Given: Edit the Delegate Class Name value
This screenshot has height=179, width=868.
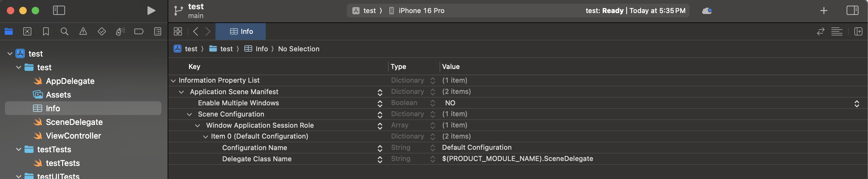Looking at the screenshot, I should [517, 159].
